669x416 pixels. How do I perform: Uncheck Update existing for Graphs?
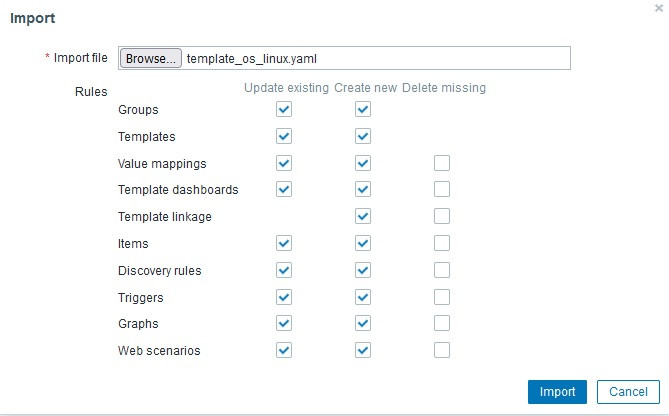[284, 323]
